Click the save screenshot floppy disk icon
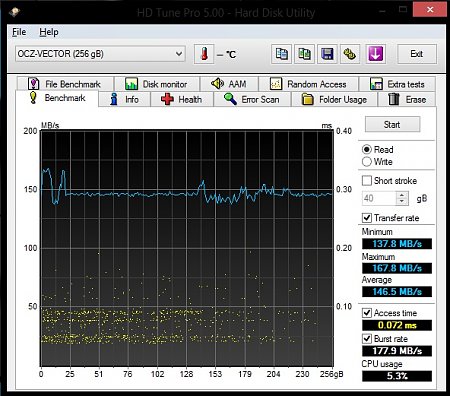Viewport: 450px width, 396px height. [x=327, y=54]
